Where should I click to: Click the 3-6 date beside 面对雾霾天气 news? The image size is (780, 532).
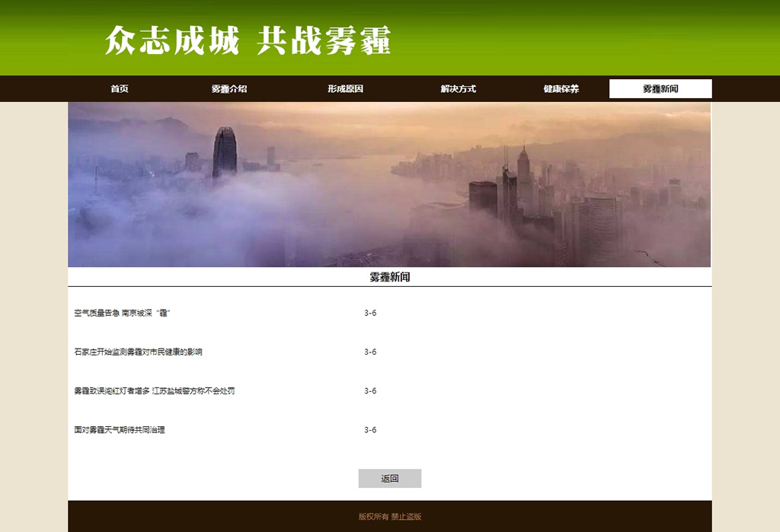[x=370, y=430]
